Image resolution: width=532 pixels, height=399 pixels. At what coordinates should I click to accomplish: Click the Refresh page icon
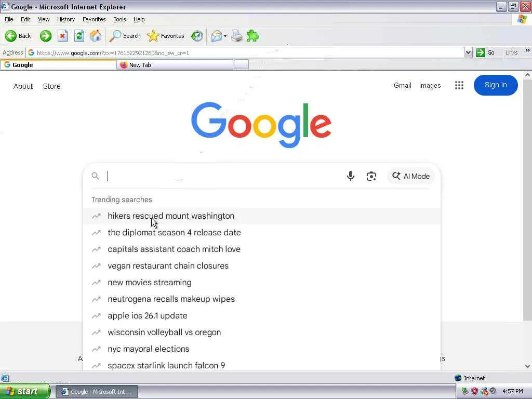pyautogui.click(x=79, y=36)
